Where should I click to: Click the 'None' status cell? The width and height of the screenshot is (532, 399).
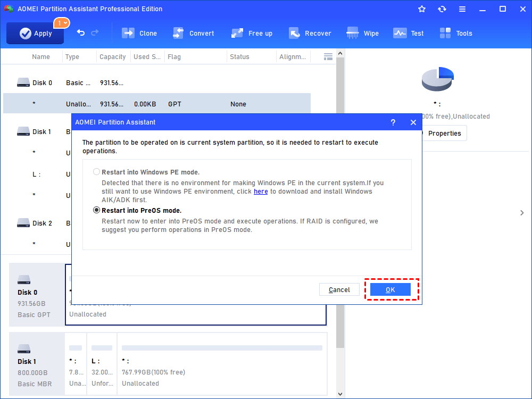click(x=238, y=104)
